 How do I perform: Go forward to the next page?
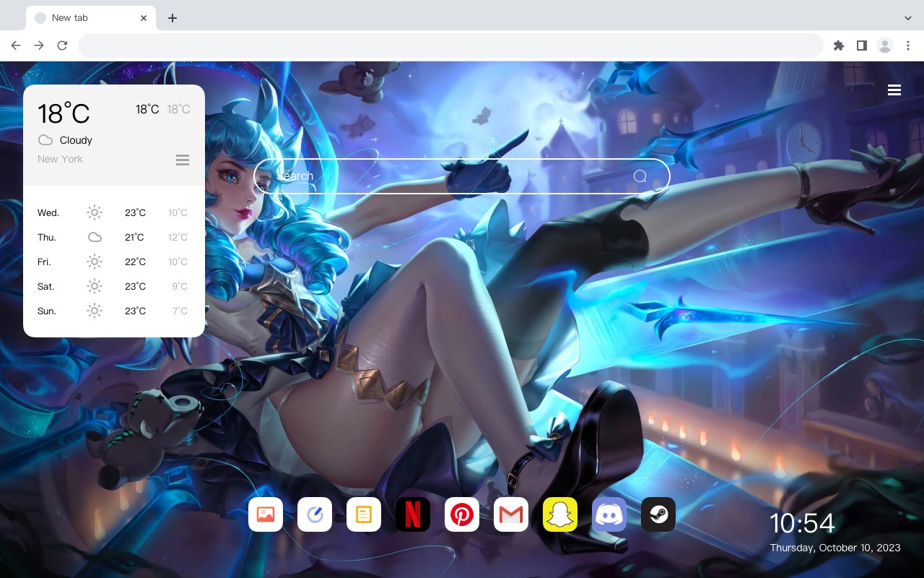pos(39,46)
